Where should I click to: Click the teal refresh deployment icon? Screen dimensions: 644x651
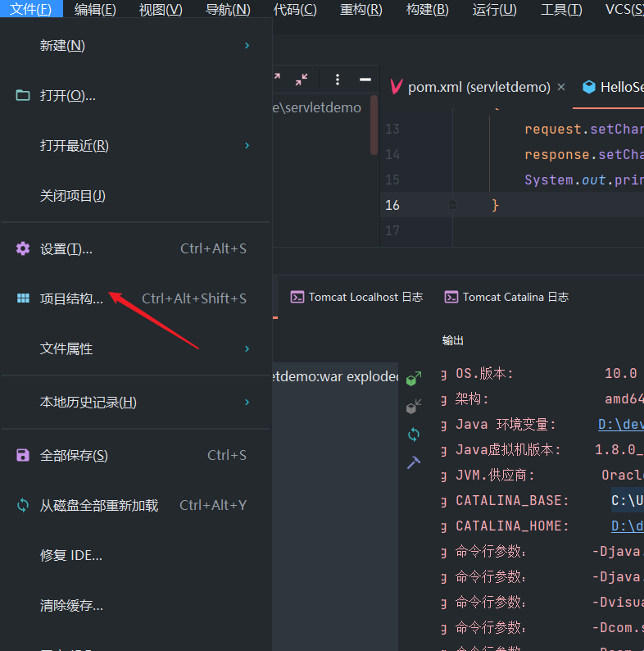click(x=414, y=435)
